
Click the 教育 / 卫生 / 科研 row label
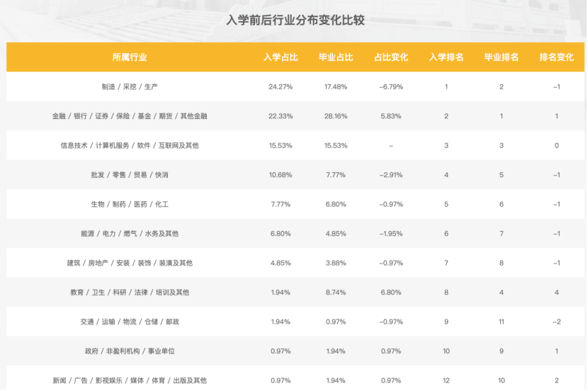(x=130, y=293)
